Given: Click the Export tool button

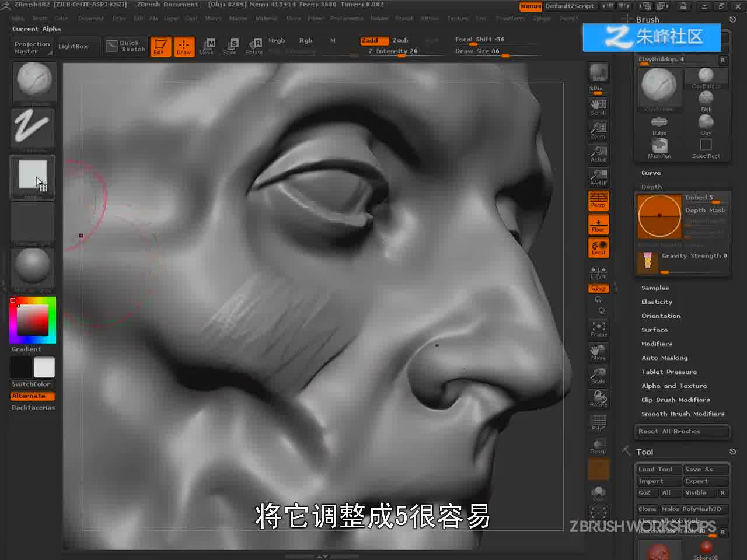Looking at the screenshot, I should (x=706, y=481).
